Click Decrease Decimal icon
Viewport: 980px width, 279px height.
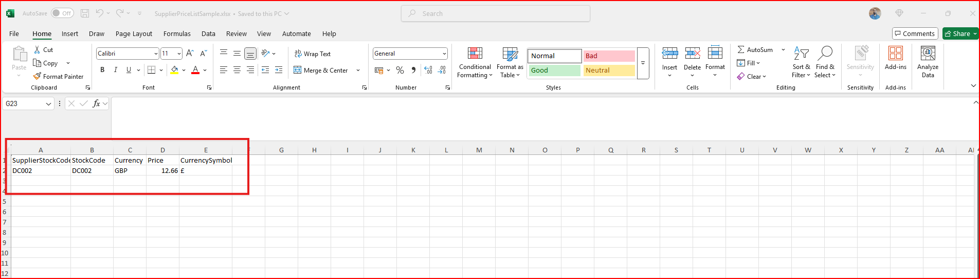pos(442,70)
